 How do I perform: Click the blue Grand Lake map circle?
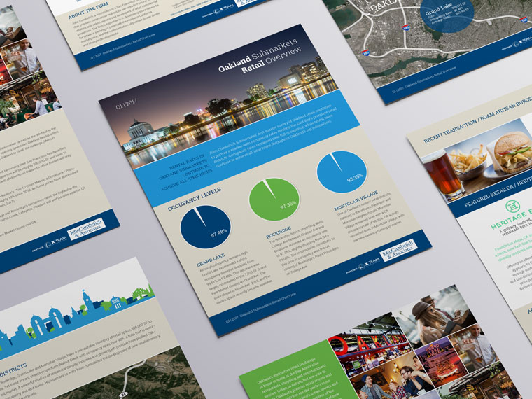(x=446, y=15)
